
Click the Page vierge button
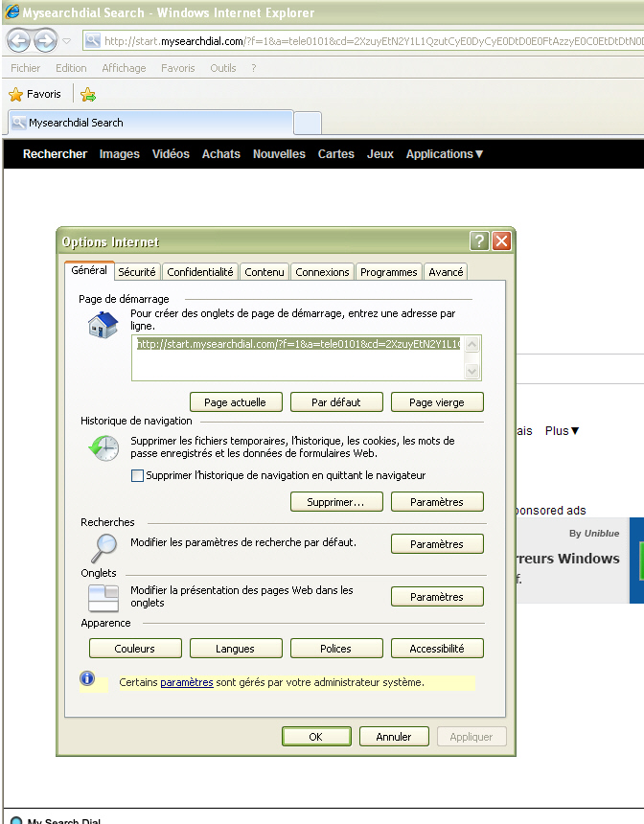pos(437,402)
